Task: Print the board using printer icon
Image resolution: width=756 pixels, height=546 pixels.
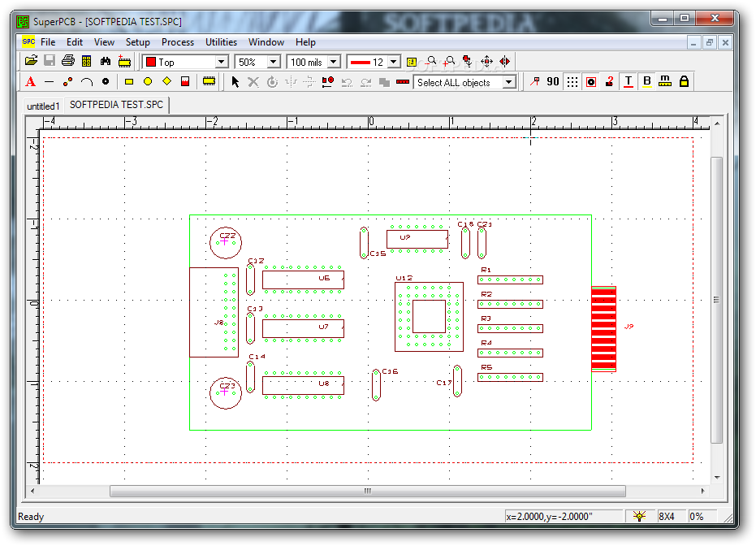Action: (68, 61)
